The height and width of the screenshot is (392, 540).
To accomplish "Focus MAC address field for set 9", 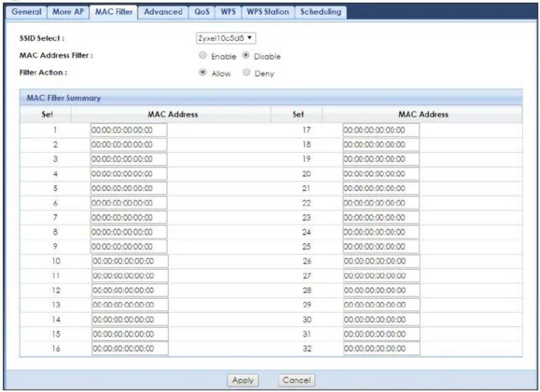I will click(129, 246).
